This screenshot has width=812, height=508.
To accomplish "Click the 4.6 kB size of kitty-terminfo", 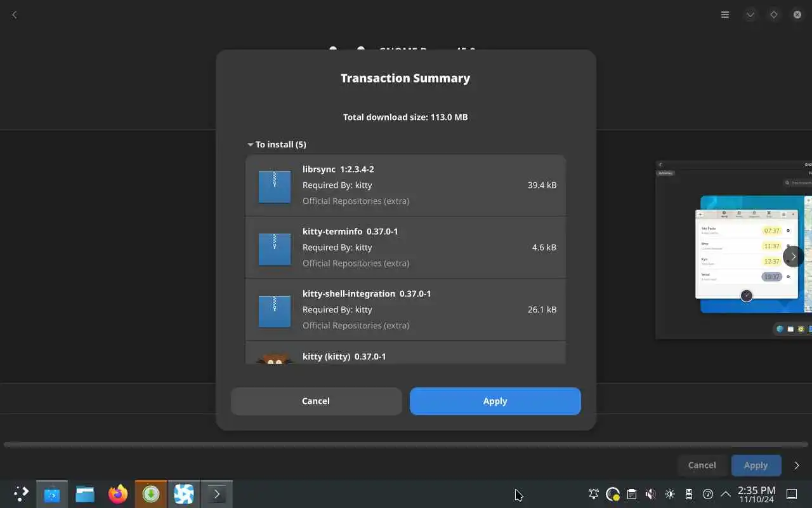I will 544,247.
